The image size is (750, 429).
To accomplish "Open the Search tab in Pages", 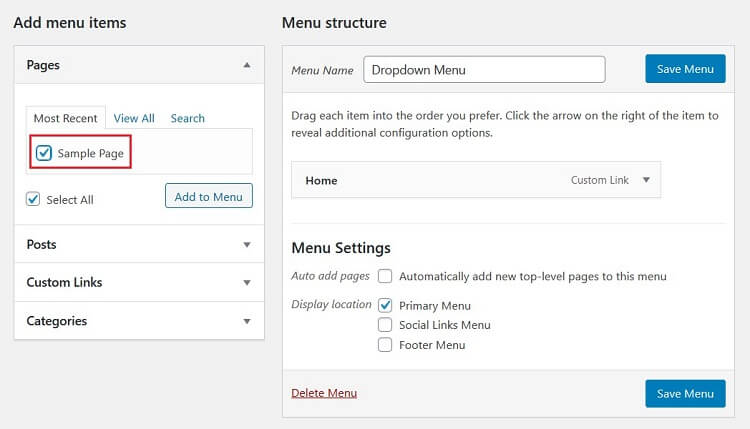I will click(188, 118).
